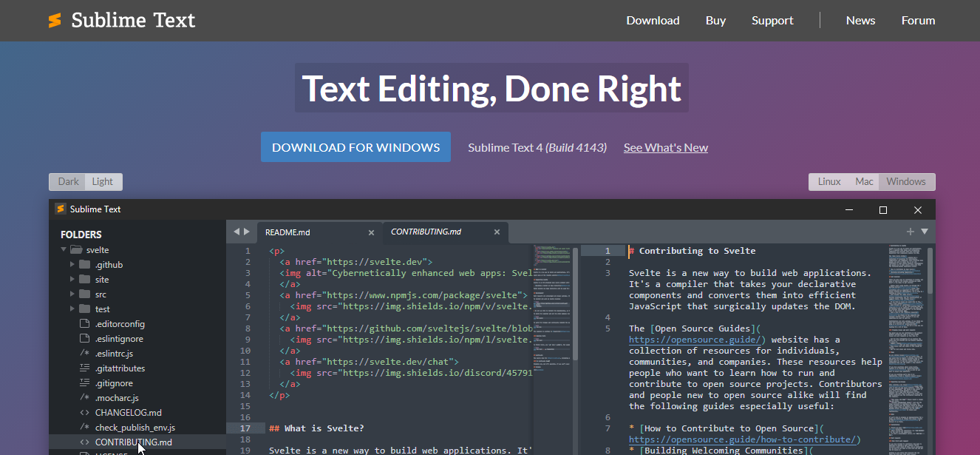Click the code file icon next to CHANGELOG.md
Screen dimensions: 980x455
[x=84, y=412]
